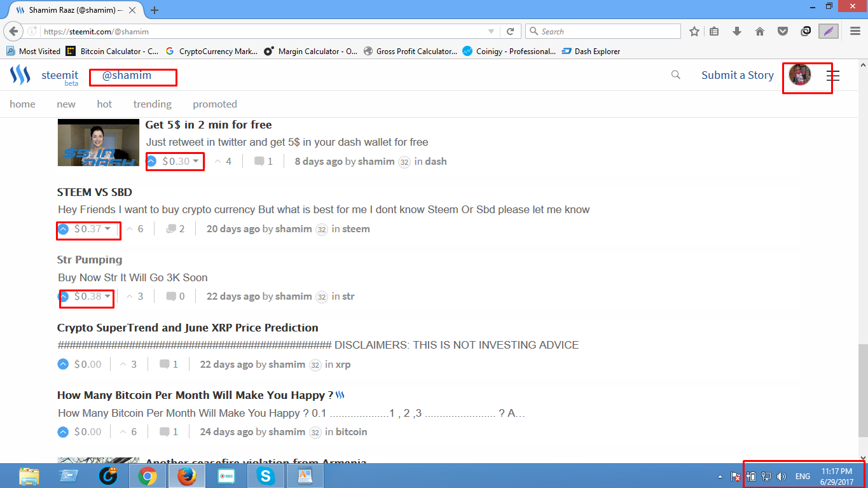Open the Coinigy bookmark
This screenshot has height=488, width=868.
point(509,52)
